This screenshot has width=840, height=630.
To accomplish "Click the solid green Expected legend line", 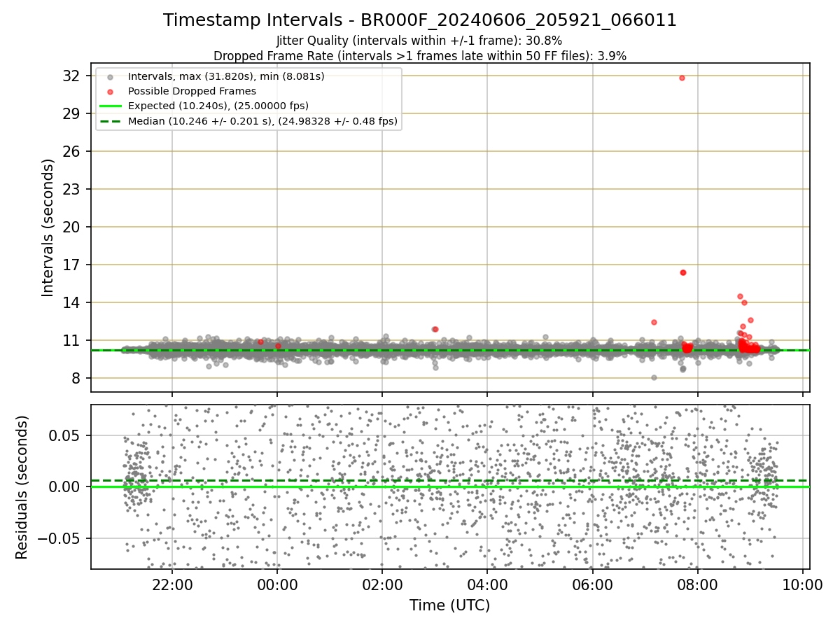I will coord(109,106).
